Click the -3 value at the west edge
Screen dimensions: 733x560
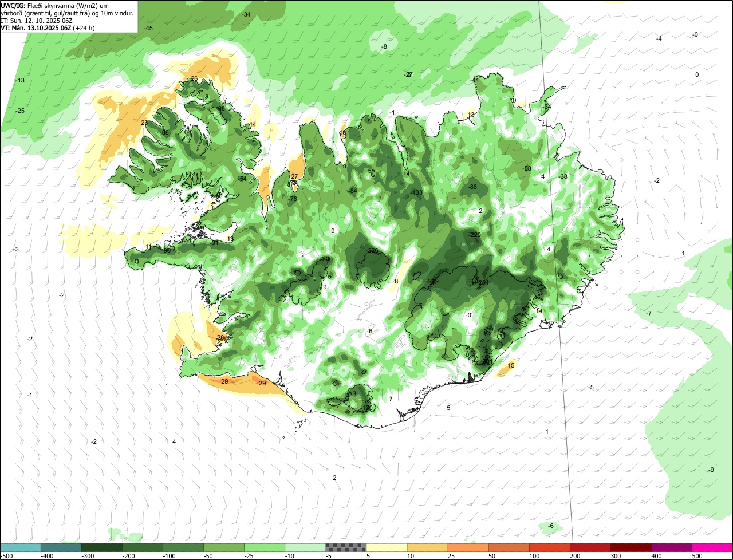coord(17,249)
